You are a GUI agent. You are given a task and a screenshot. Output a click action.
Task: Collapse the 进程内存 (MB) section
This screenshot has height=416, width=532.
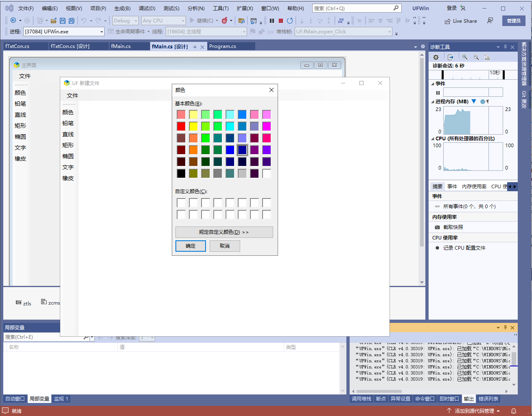pyautogui.click(x=433, y=102)
